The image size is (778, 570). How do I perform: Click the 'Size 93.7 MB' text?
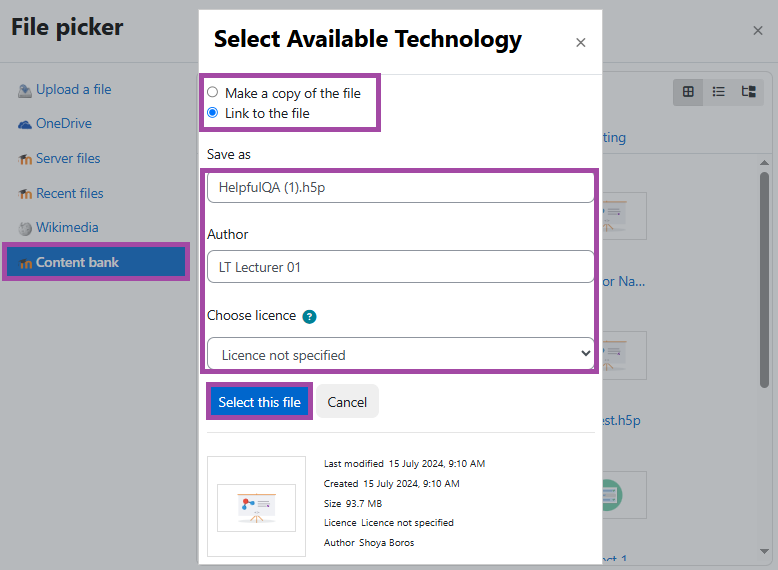(x=353, y=504)
